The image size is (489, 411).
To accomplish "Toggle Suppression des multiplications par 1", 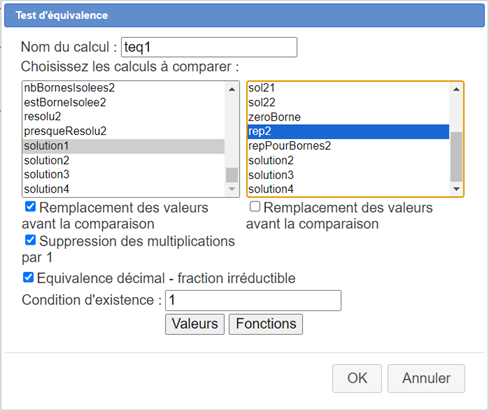I will 30,240.
